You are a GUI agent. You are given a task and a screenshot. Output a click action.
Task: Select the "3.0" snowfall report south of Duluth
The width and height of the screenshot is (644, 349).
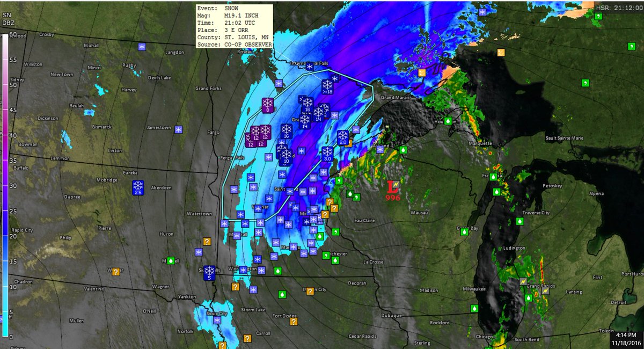tap(327, 155)
